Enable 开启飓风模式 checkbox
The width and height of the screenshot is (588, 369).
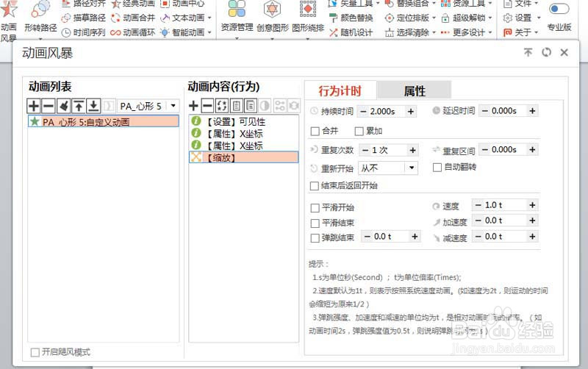(35, 352)
